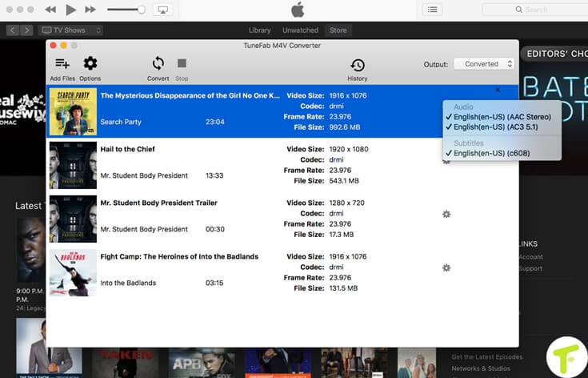Screen dimensions: 588x378
Task: Go forward with iTunes forward arrow
Action: (x=26, y=30)
